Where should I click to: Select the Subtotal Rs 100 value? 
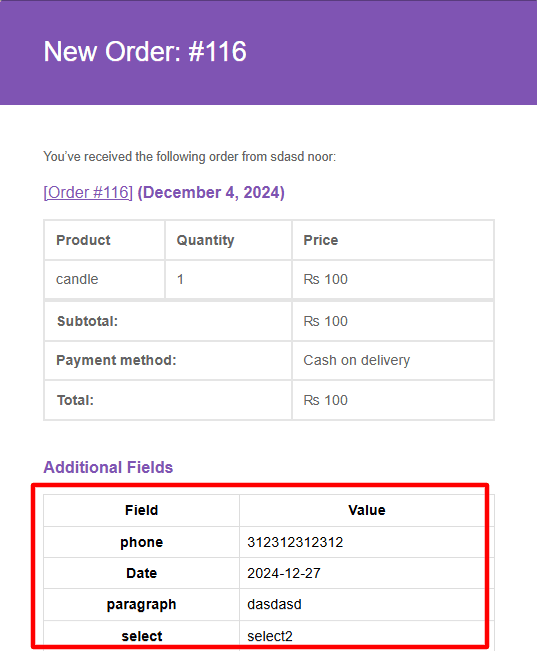pyautogui.click(x=326, y=321)
